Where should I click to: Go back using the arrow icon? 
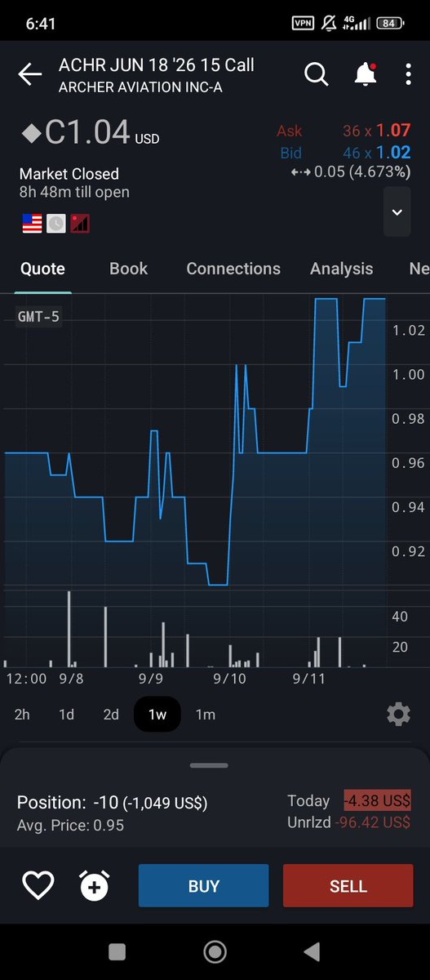coord(30,75)
